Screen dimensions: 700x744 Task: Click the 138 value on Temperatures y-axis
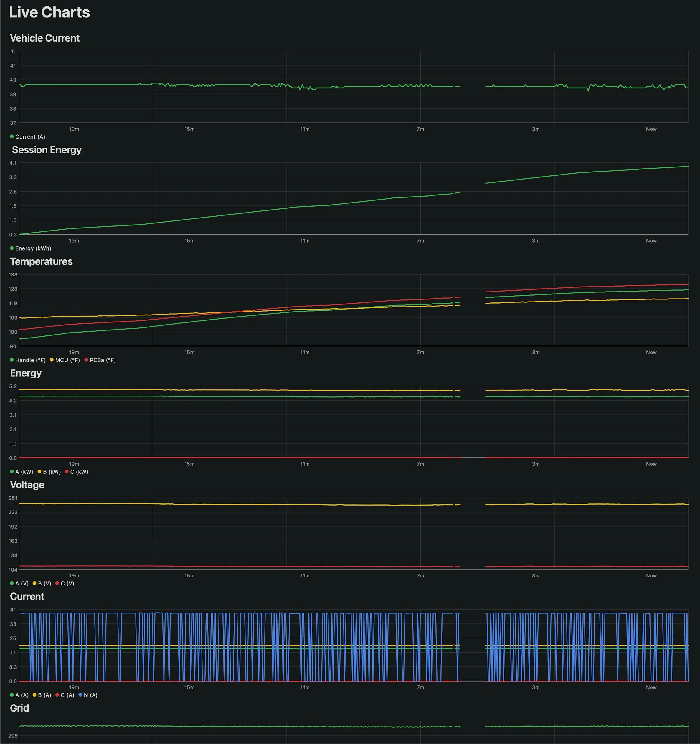click(x=13, y=275)
